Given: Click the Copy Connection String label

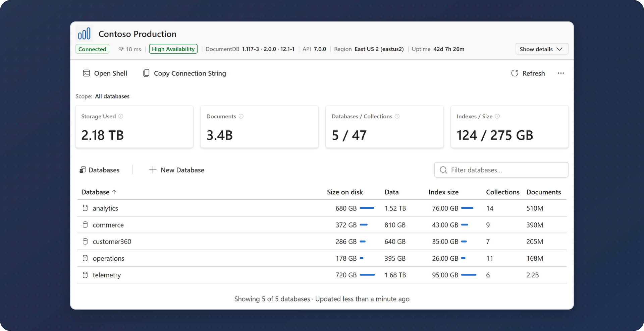Looking at the screenshot, I should click(x=190, y=73).
